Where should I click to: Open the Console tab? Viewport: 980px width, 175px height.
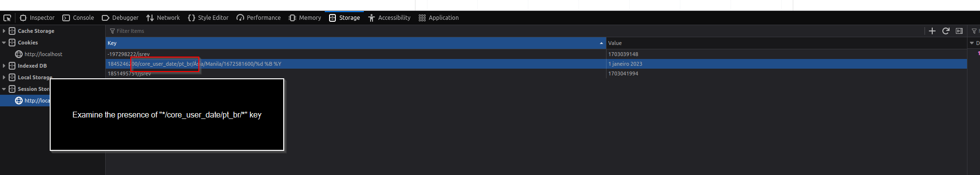click(78, 18)
